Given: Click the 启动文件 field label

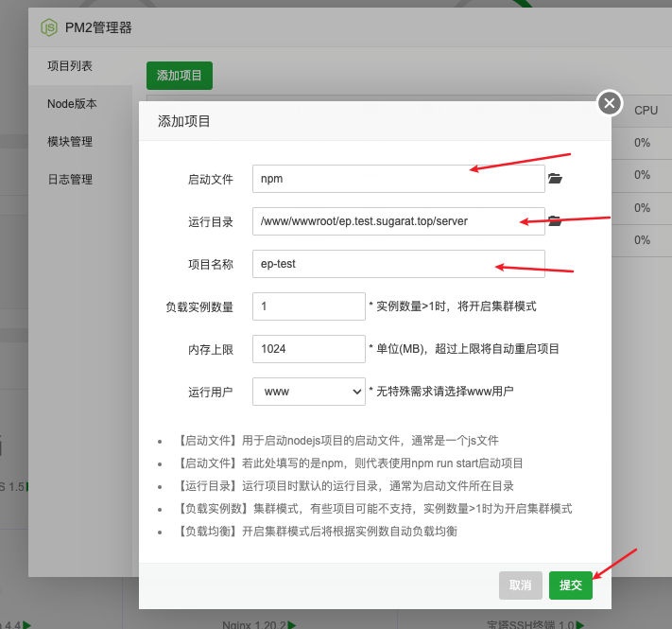Looking at the screenshot, I should point(211,179).
